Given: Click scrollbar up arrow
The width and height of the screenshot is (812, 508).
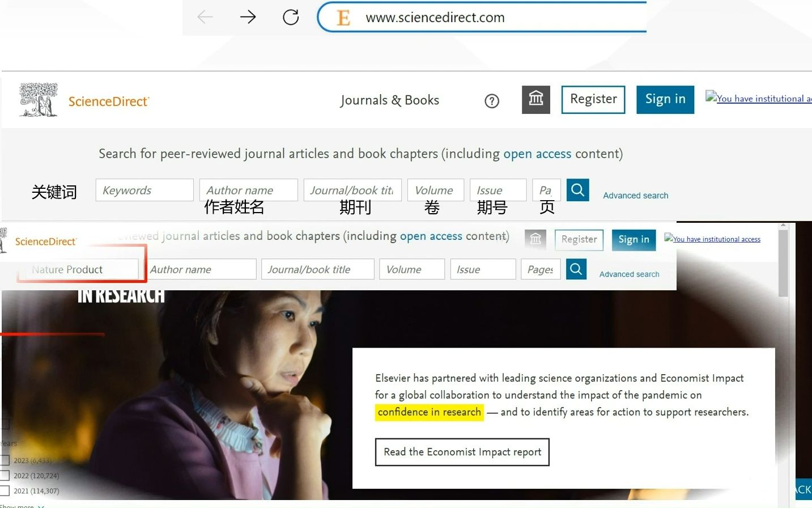Looking at the screenshot, I should coord(783,225).
